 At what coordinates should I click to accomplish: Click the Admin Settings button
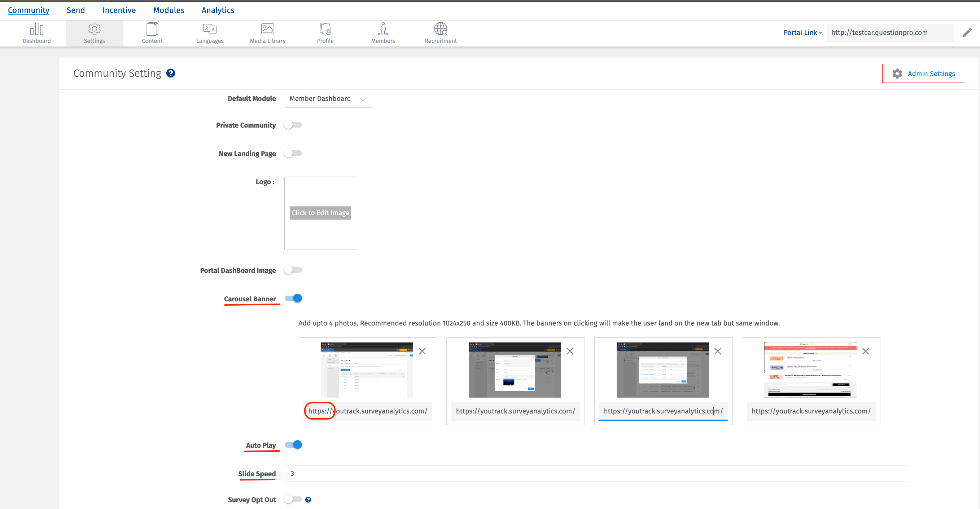pos(923,74)
